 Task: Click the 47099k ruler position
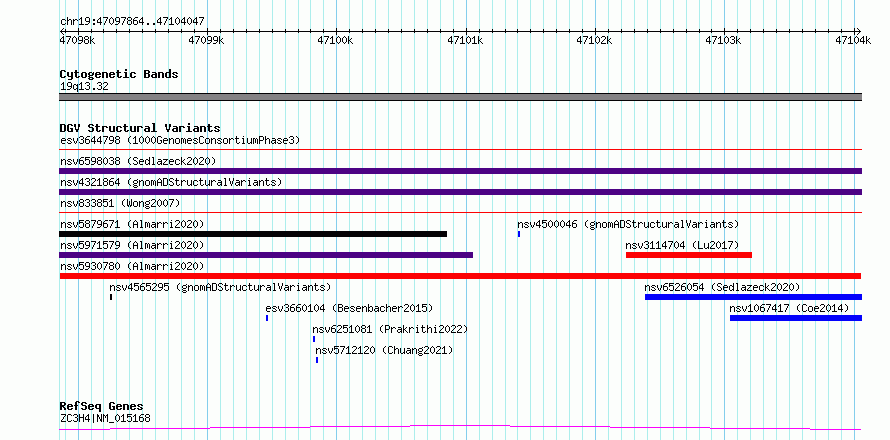tap(207, 40)
